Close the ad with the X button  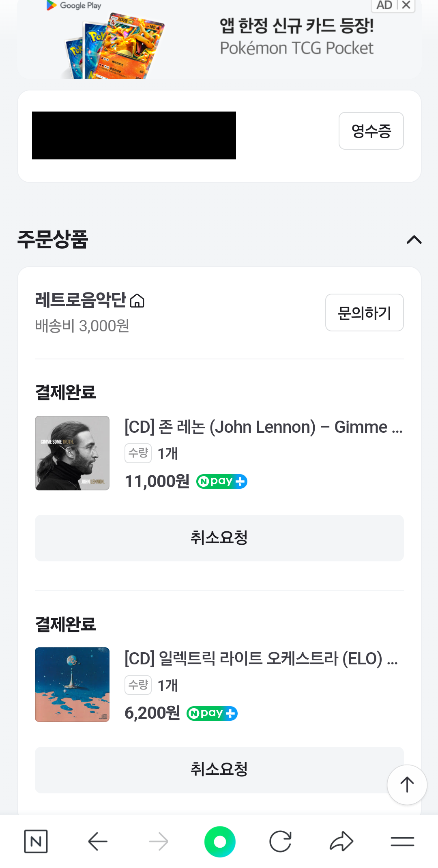click(406, 5)
